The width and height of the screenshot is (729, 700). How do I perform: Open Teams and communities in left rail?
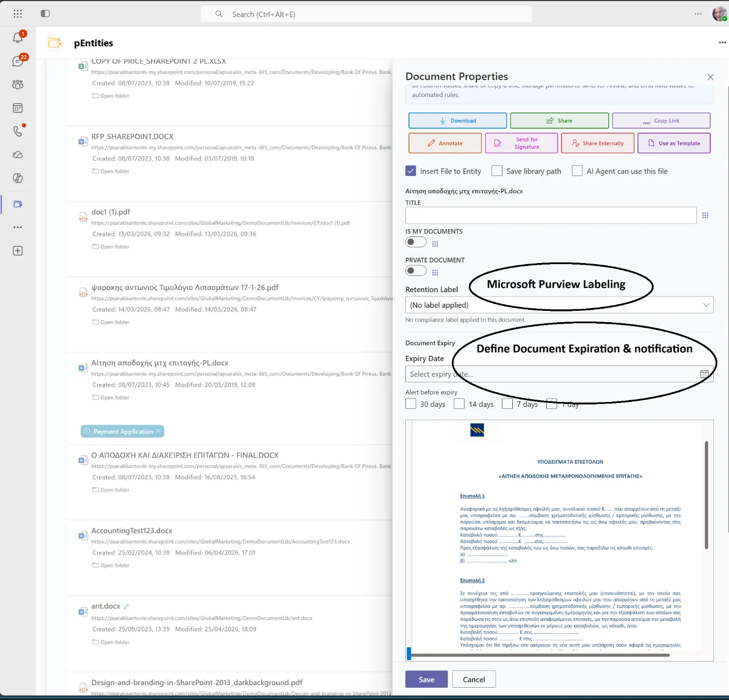point(18,84)
